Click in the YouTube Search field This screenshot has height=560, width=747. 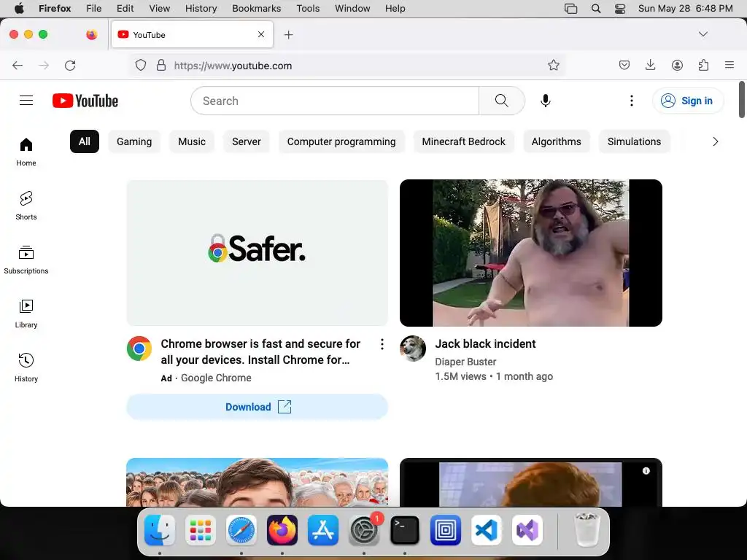335,101
